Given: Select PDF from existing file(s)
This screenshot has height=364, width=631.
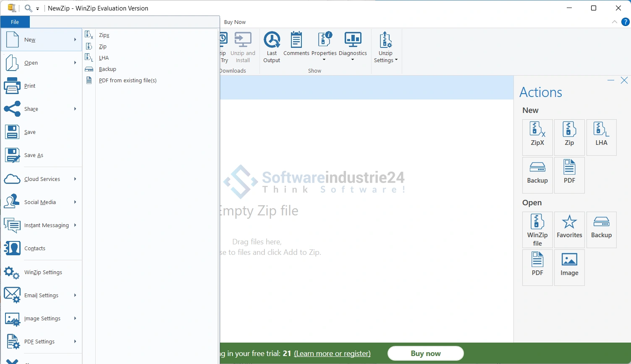Looking at the screenshot, I should (x=128, y=81).
